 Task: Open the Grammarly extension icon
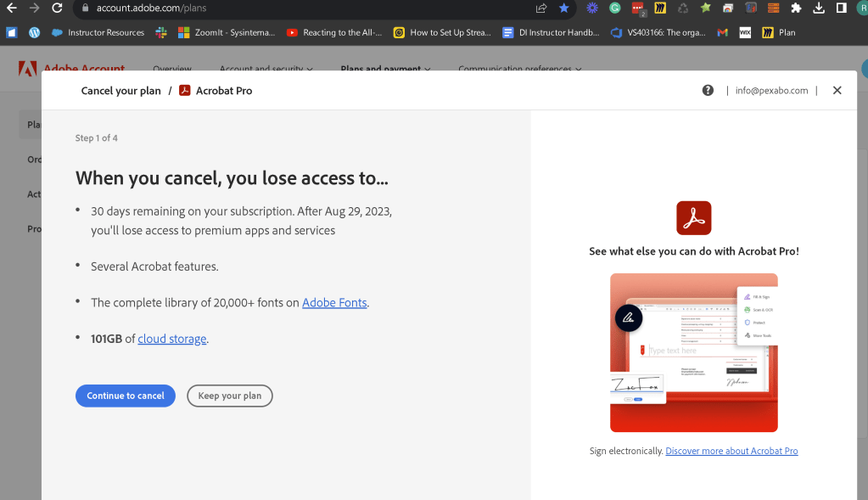pyautogui.click(x=614, y=8)
